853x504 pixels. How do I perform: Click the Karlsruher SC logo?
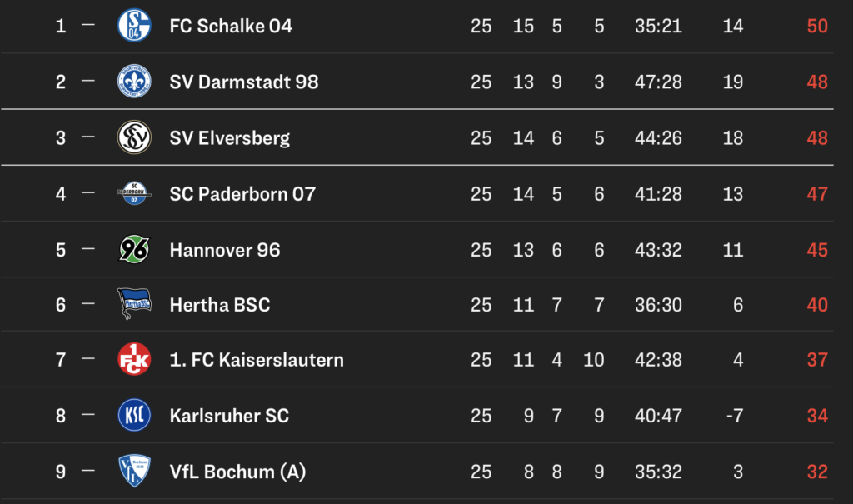134,416
